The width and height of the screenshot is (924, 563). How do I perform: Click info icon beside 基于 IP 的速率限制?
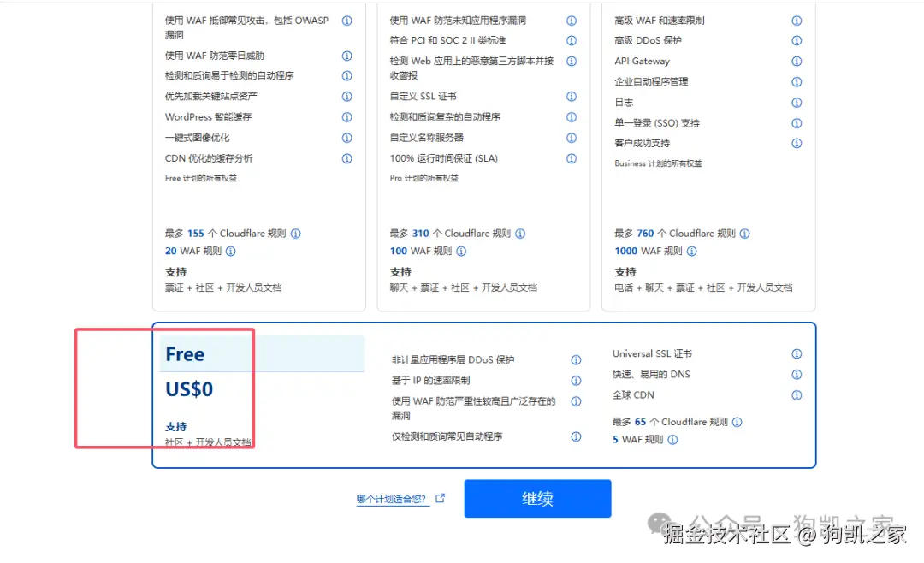[575, 381]
